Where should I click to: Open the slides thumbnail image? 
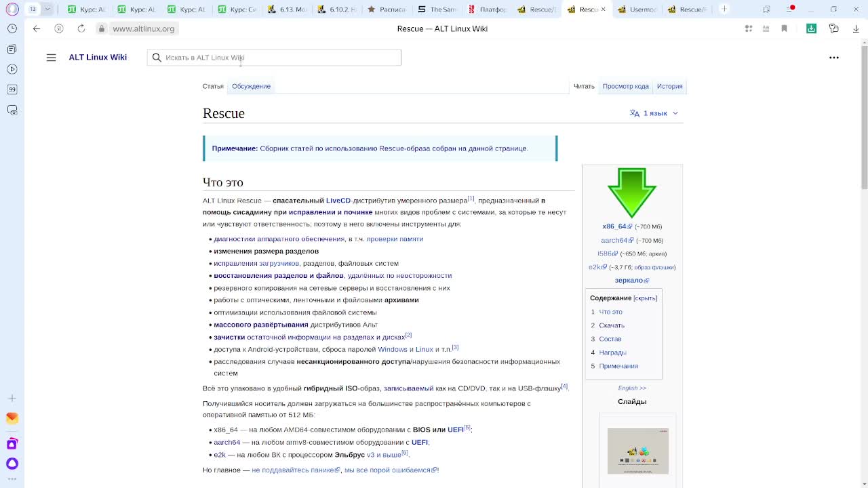[x=638, y=451]
